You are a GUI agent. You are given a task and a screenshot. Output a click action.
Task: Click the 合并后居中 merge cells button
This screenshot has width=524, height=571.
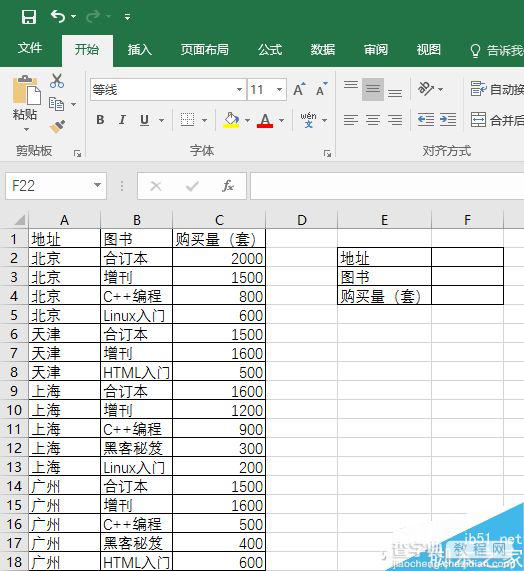497,120
